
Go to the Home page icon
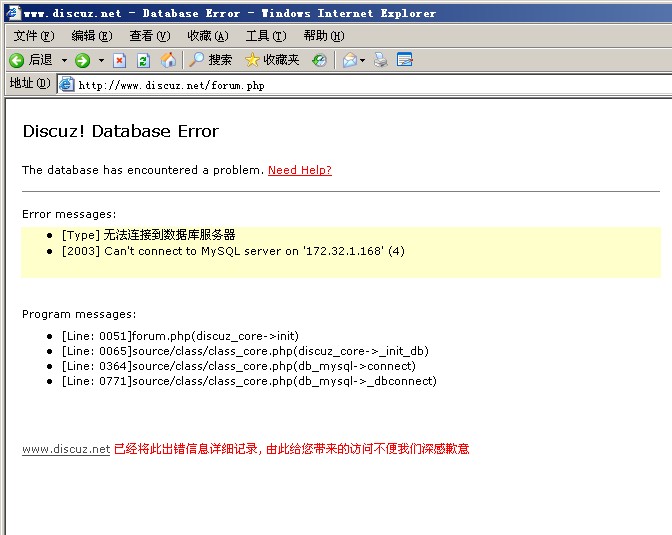pos(168,60)
